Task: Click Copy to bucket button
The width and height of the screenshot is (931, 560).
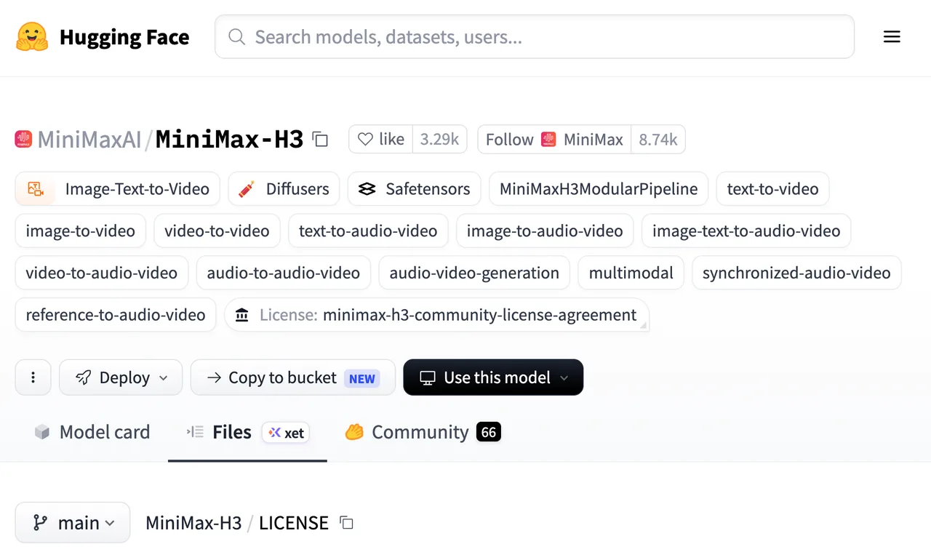Action: [x=293, y=377]
